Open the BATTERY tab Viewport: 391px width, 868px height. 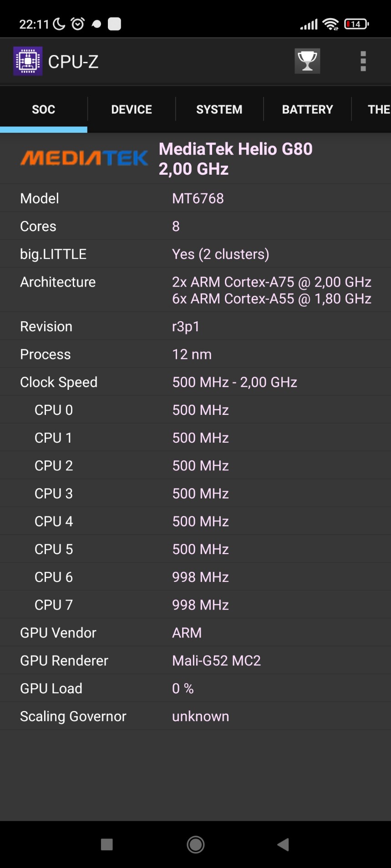pyautogui.click(x=307, y=110)
